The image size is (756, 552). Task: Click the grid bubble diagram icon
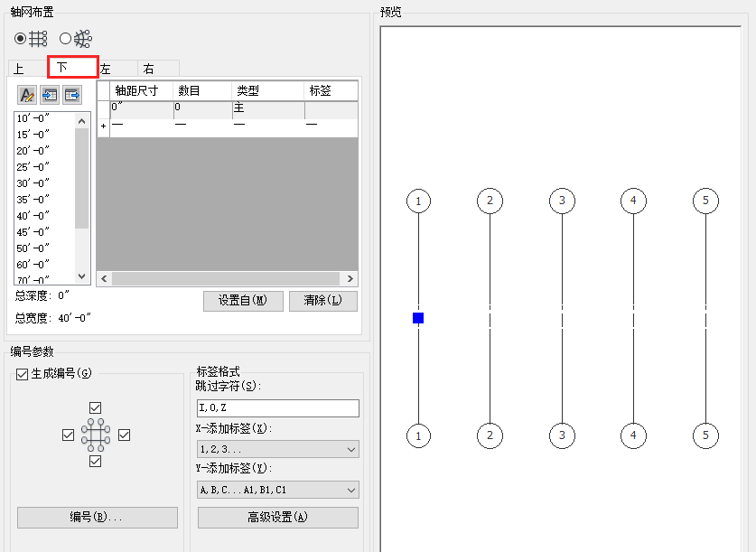(96, 435)
